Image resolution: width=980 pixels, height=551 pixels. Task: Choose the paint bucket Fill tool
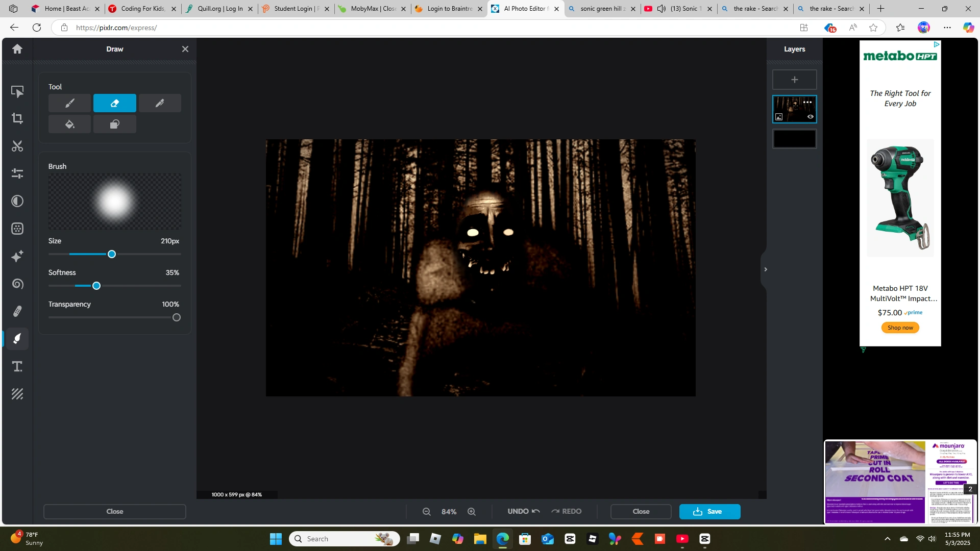click(x=69, y=124)
